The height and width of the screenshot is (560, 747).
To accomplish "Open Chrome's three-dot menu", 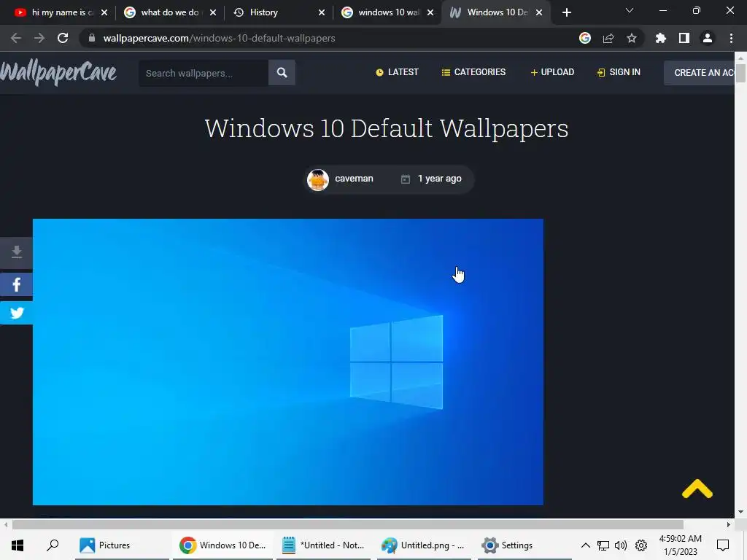I will (x=731, y=38).
